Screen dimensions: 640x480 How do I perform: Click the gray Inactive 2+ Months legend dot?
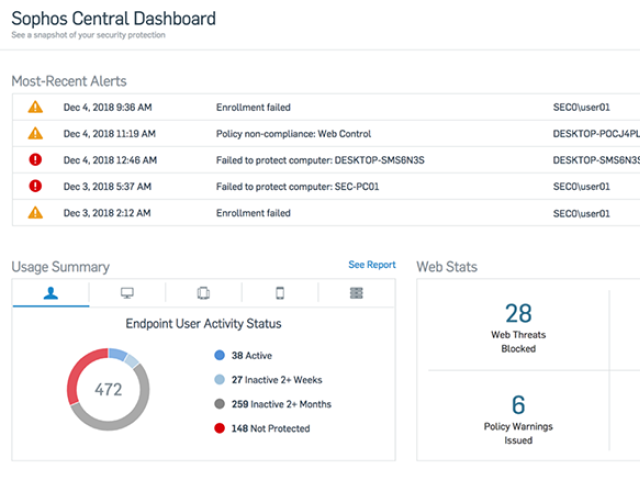(x=220, y=404)
